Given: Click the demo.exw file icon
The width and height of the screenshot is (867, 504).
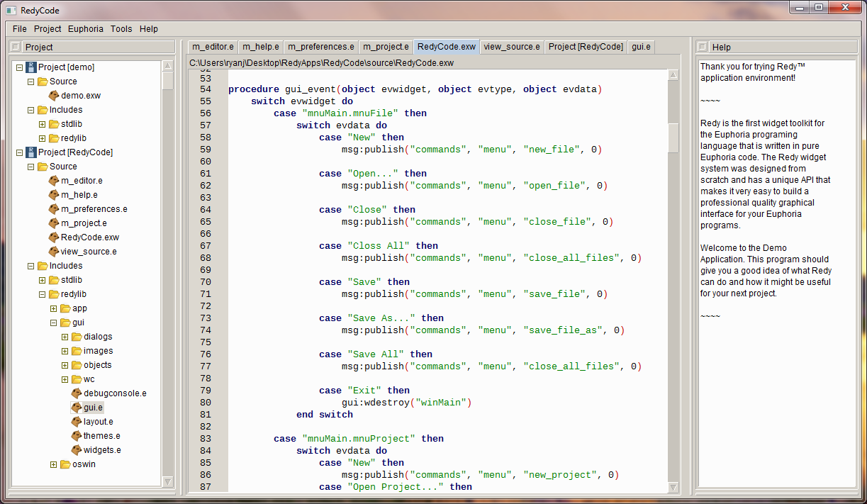Looking at the screenshot, I should click(54, 96).
